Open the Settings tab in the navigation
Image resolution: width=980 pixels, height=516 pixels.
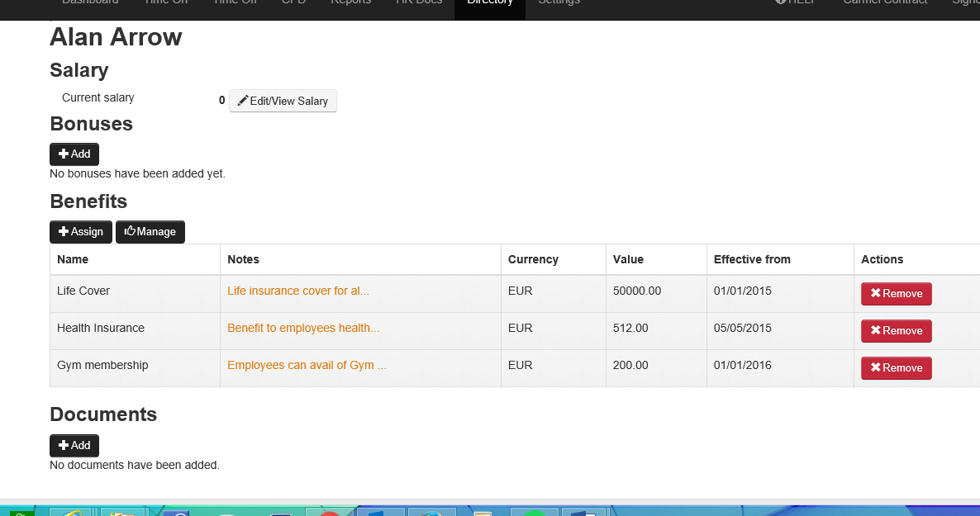coord(559,3)
